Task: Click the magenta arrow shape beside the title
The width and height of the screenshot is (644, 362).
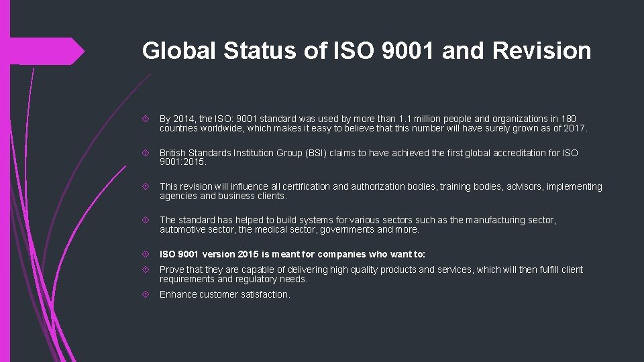Action: coord(47,52)
